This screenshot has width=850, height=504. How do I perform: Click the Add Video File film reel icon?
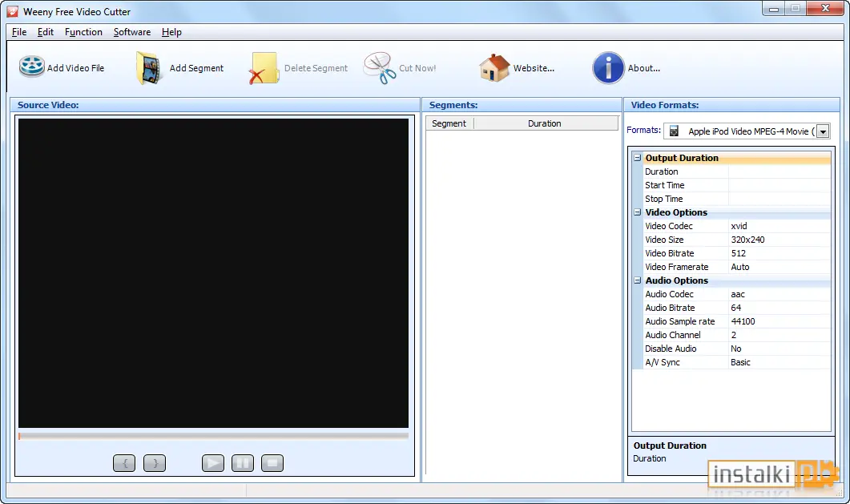pyautogui.click(x=31, y=67)
